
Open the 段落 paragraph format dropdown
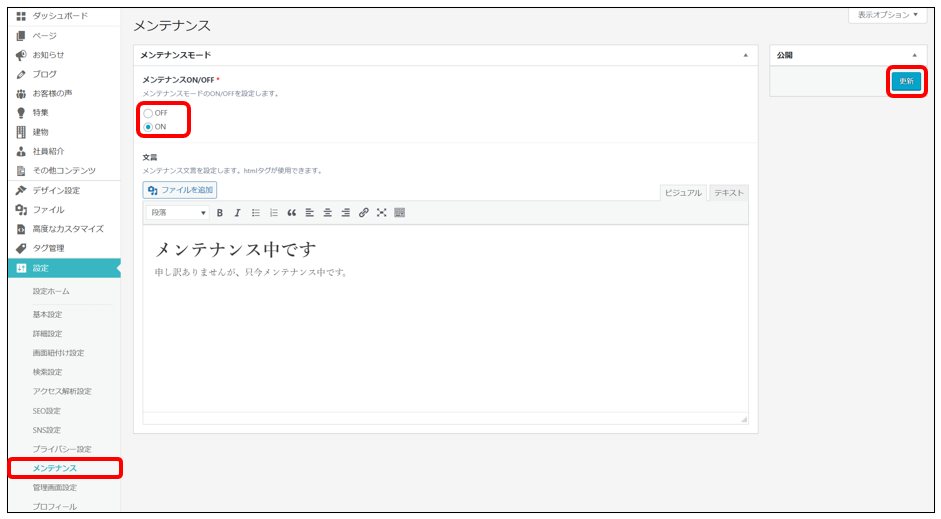178,213
